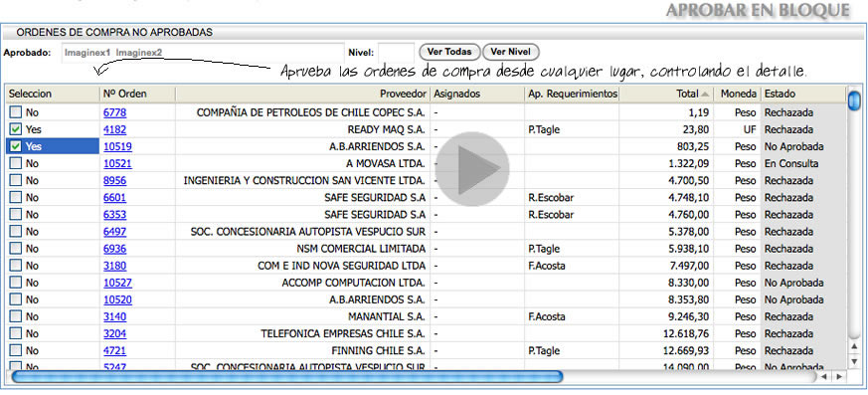The width and height of the screenshot is (868, 395).
Task: Select the UF currency cell
Action: [738, 129]
